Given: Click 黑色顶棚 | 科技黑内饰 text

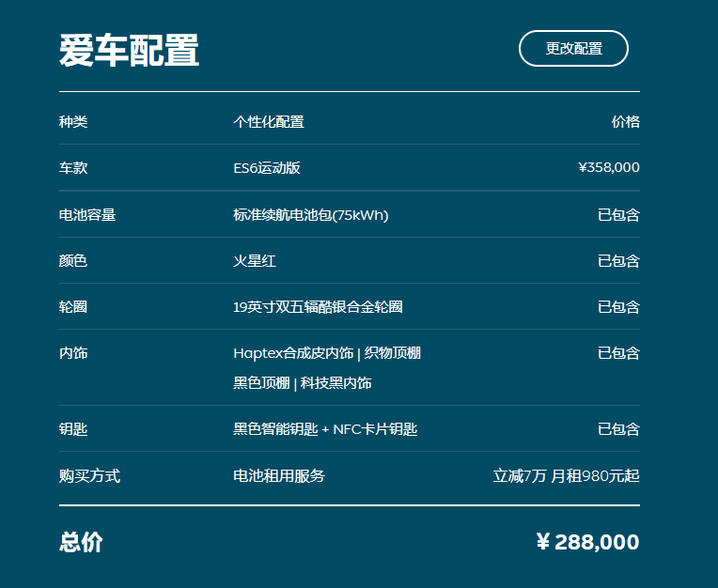Looking at the screenshot, I should click(303, 383).
